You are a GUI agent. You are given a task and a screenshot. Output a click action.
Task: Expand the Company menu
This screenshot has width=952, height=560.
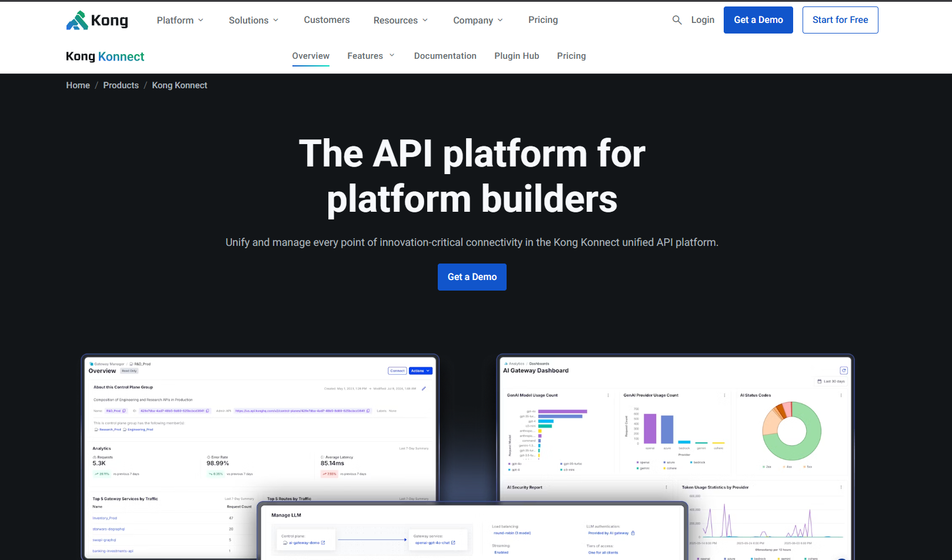[478, 20]
